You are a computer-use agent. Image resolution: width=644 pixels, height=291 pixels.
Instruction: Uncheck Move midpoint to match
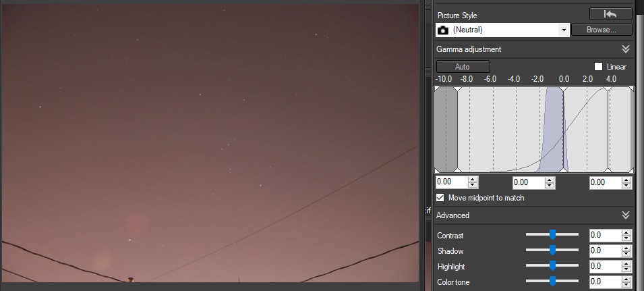coord(441,198)
